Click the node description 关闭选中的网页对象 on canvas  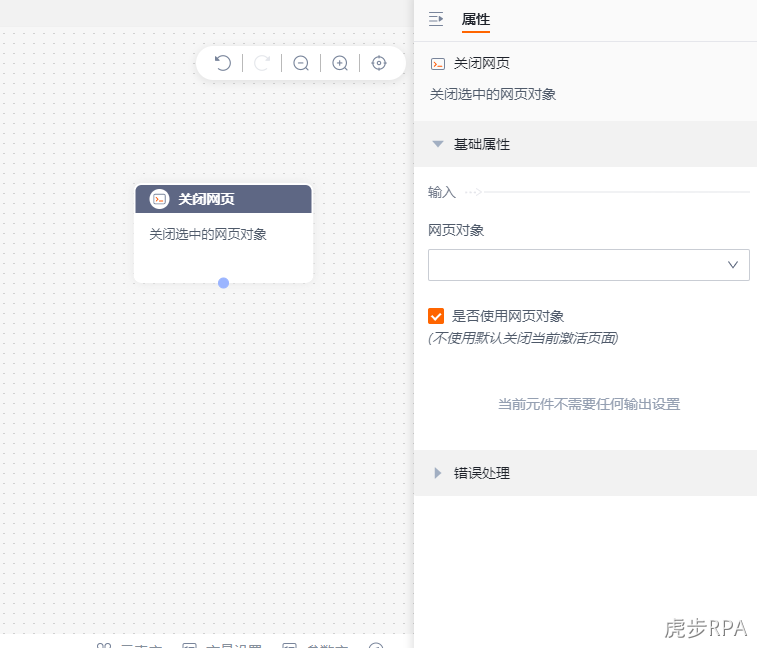pyautogui.click(x=208, y=235)
